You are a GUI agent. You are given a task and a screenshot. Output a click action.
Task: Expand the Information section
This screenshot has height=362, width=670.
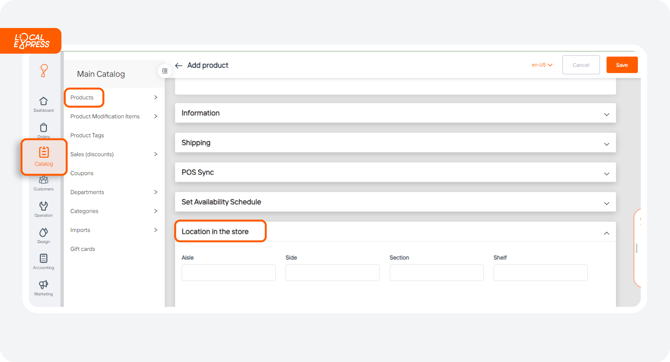pyautogui.click(x=395, y=113)
